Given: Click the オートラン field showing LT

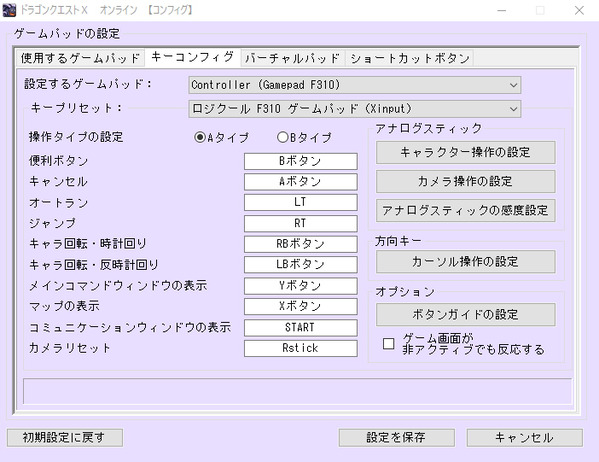Looking at the screenshot, I should click(301, 202).
